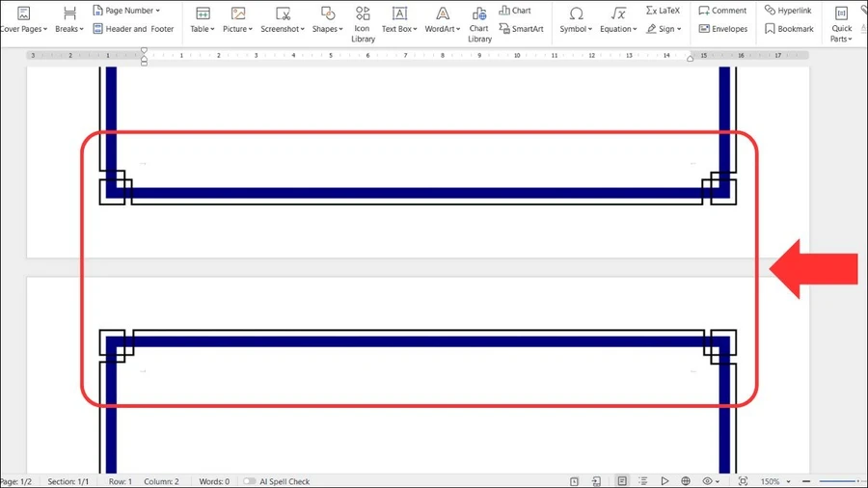Click the Equation square-root icon
Image resolution: width=868 pixels, height=488 pixels.
(x=618, y=14)
